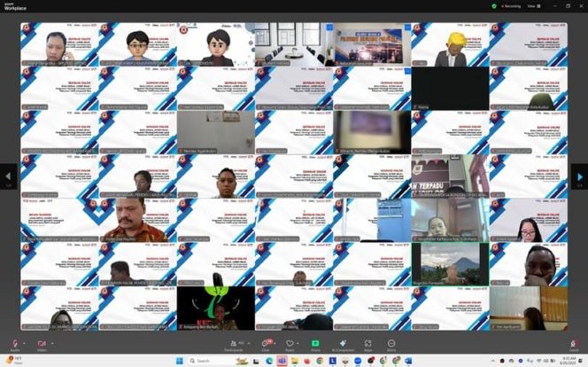Screen dimensions: 588x367
Task: Open the React emoji menu
Action: coord(290,344)
